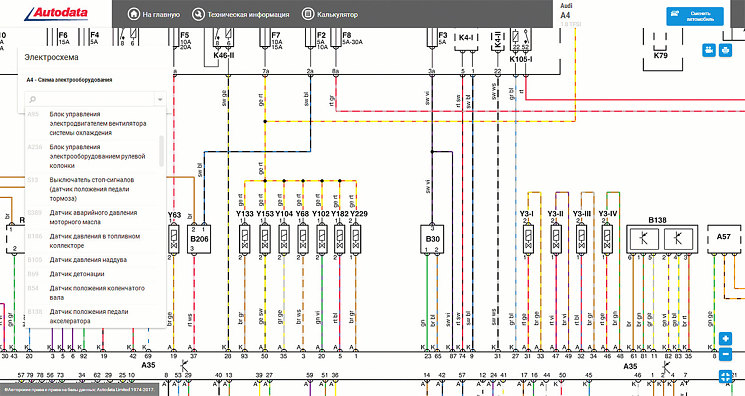Click the wrench icon for Техническая информация
The image size is (745, 396).
[198, 14]
